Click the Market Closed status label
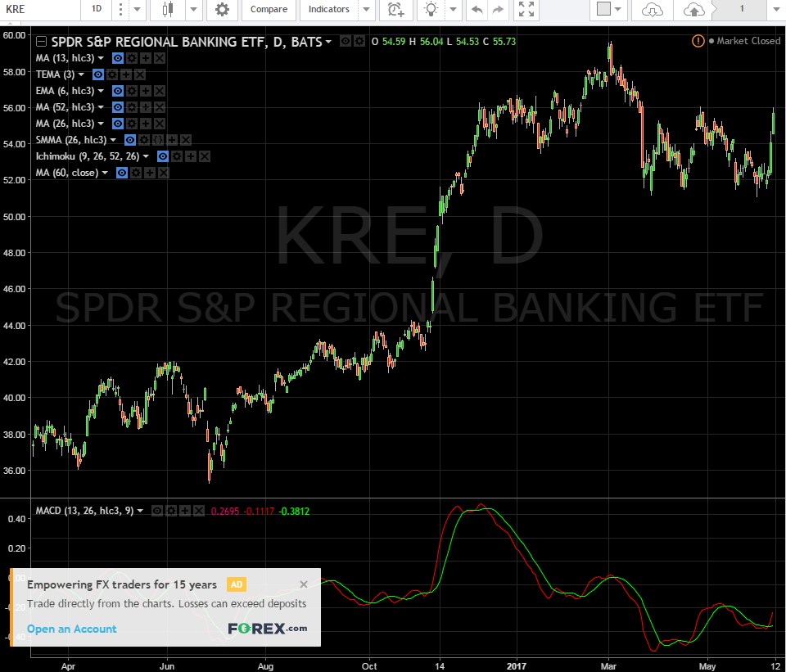This screenshot has width=786, height=672. pos(748,41)
